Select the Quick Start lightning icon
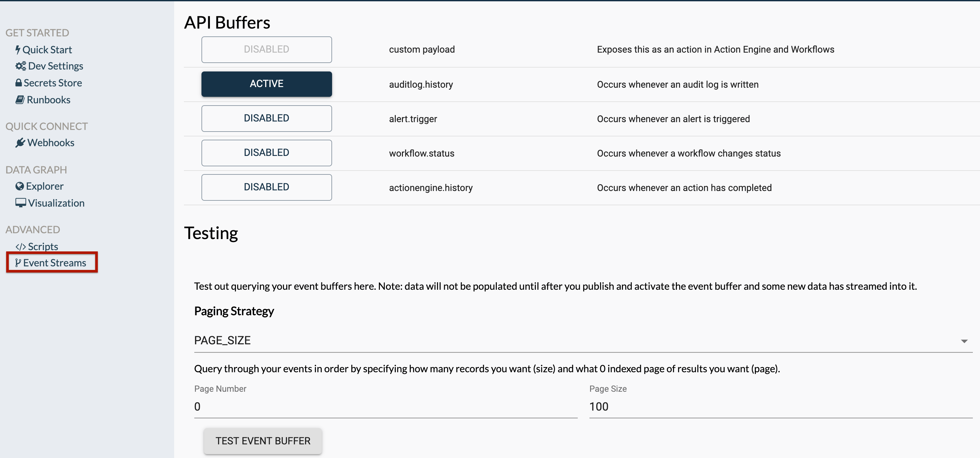980x458 pixels. tap(18, 49)
